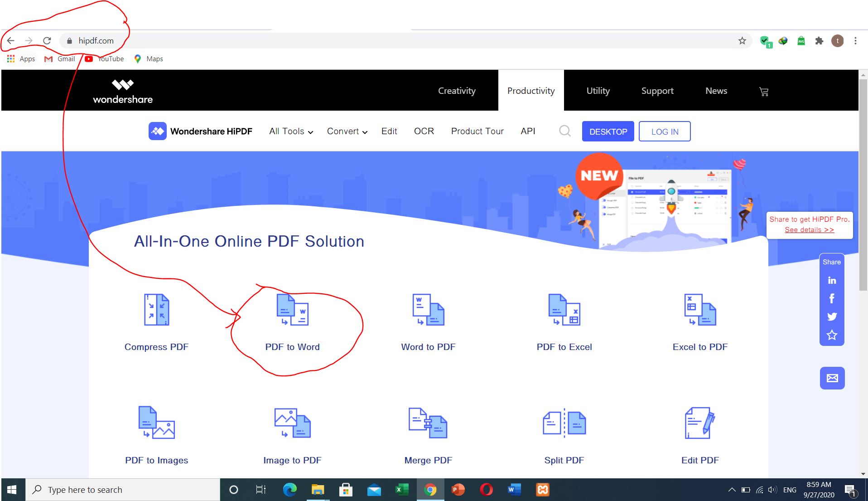Open the Split PDF tool icon
The height and width of the screenshot is (501, 868).
(x=564, y=423)
